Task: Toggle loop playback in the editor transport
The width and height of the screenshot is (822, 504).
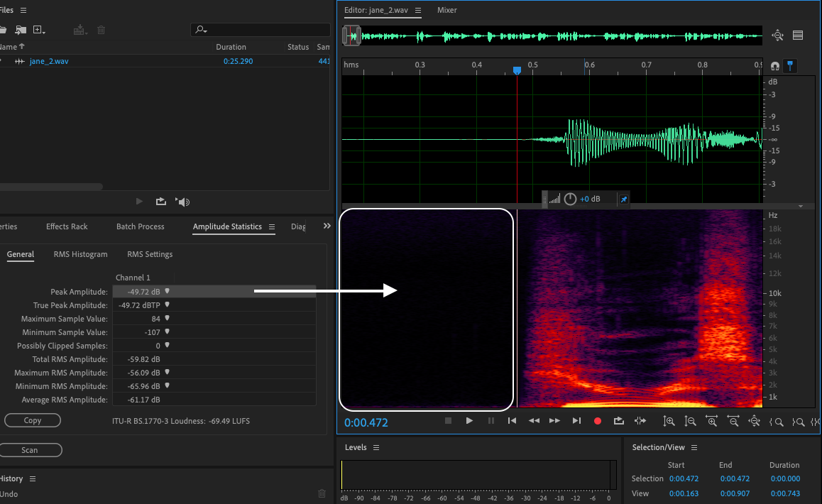Action: click(619, 421)
